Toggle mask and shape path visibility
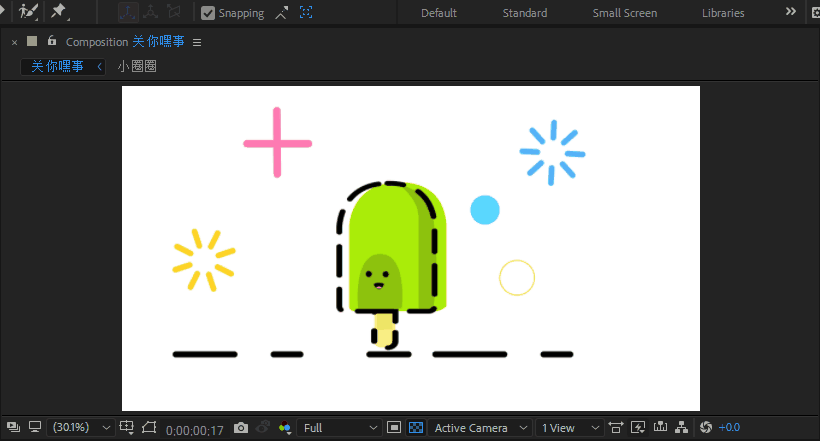 point(149,427)
